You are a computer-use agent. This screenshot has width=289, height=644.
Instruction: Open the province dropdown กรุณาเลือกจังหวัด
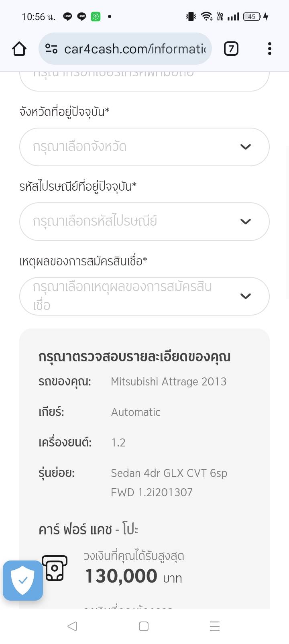(x=132, y=147)
